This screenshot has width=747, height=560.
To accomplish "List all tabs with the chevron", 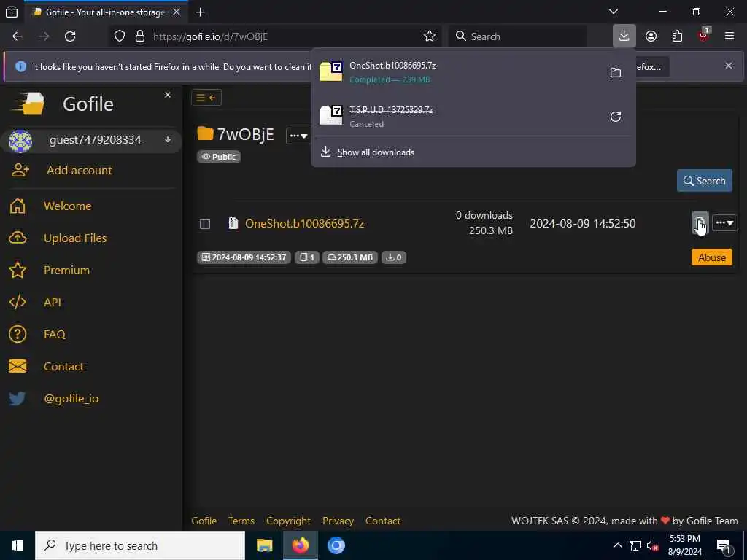I will point(614,12).
